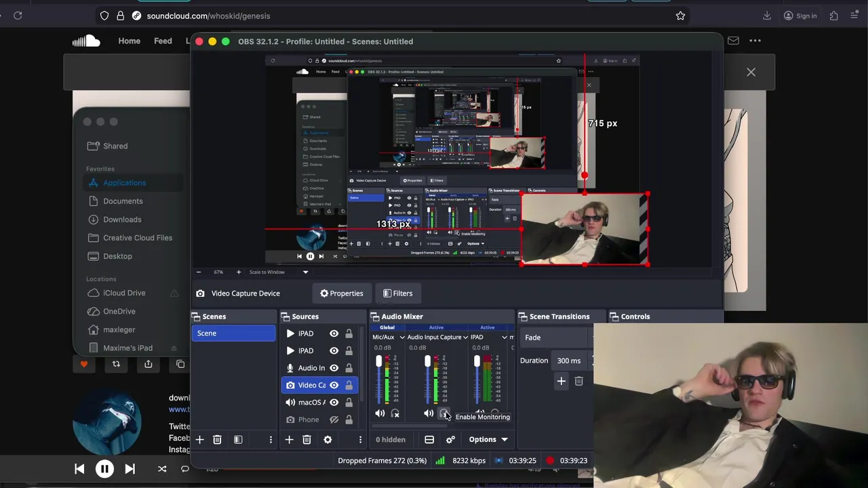This screenshot has width=868, height=488.
Task: Select Downloads in Finder sidebar
Action: pos(122,220)
